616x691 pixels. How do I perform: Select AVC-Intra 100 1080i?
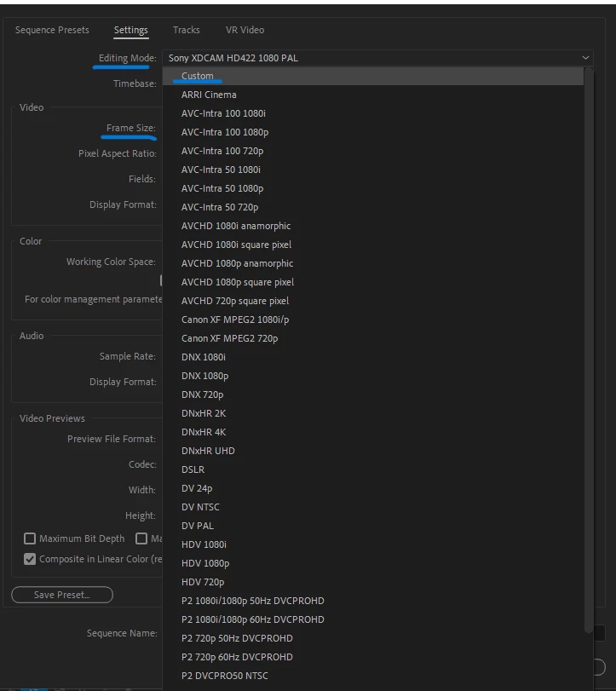373,113
